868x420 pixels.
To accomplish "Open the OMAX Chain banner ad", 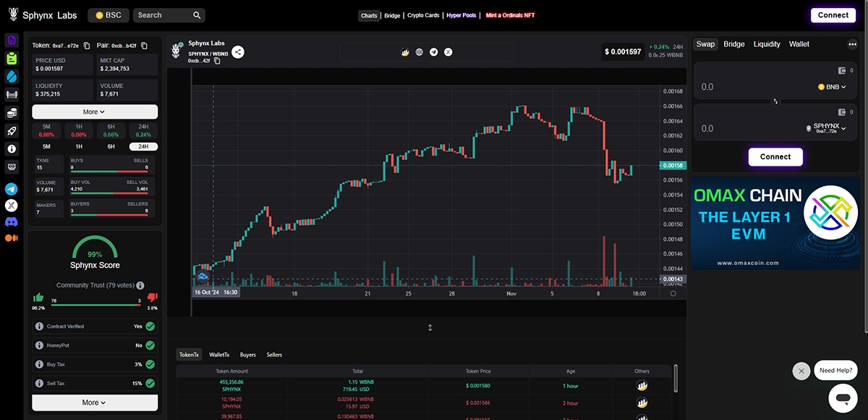I will [775, 223].
